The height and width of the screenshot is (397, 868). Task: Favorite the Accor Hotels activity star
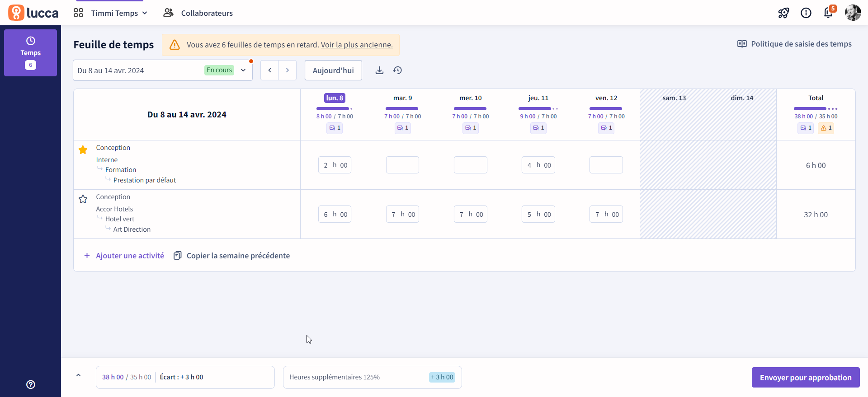point(83,199)
